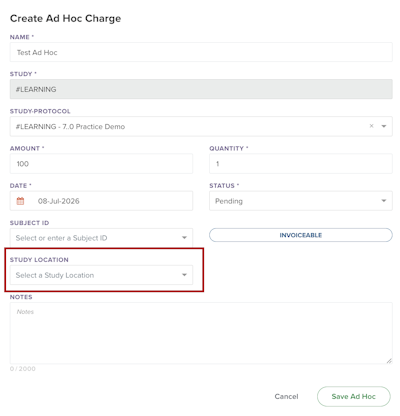
Task: Click the SUBJECT ID label
Action: (x=29, y=223)
